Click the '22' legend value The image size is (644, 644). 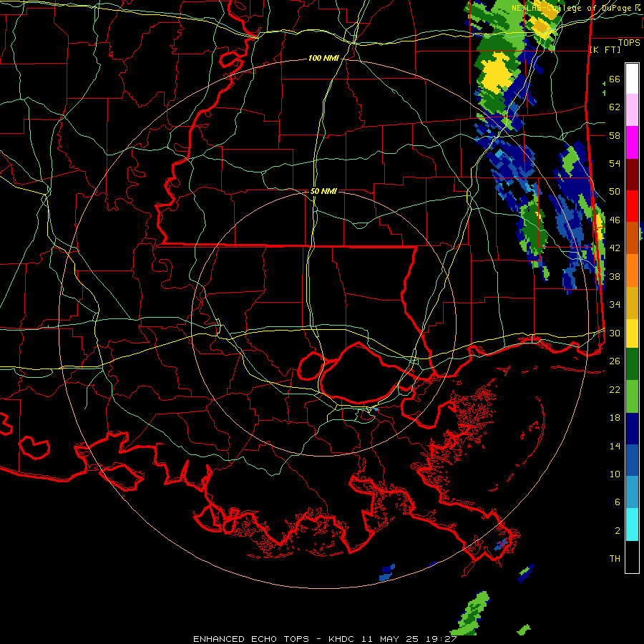615,389
